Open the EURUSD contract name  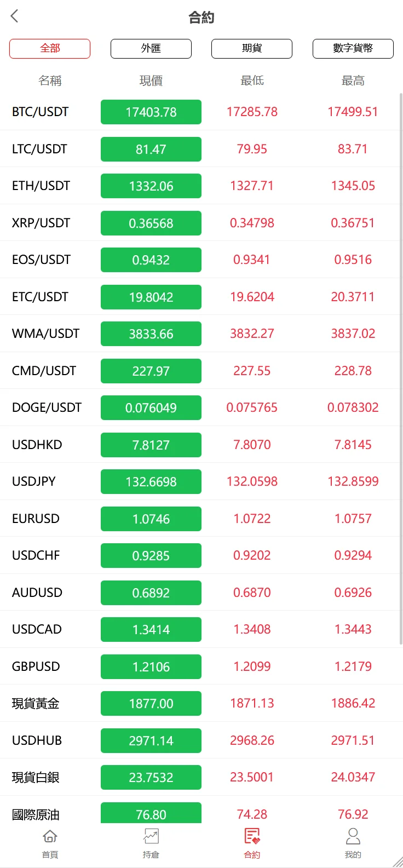point(36,519)
